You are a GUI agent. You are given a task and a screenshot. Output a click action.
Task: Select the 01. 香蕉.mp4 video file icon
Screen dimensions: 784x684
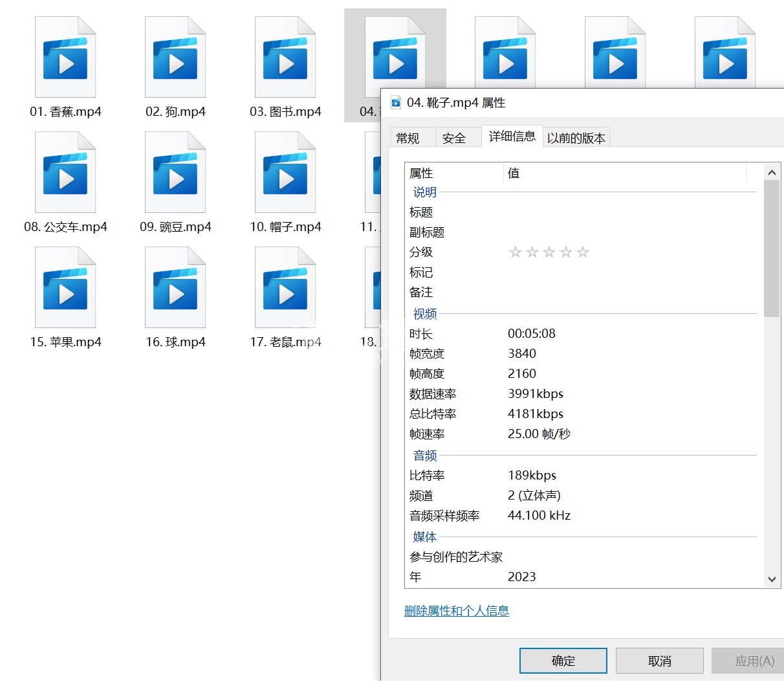pos(65,58)
